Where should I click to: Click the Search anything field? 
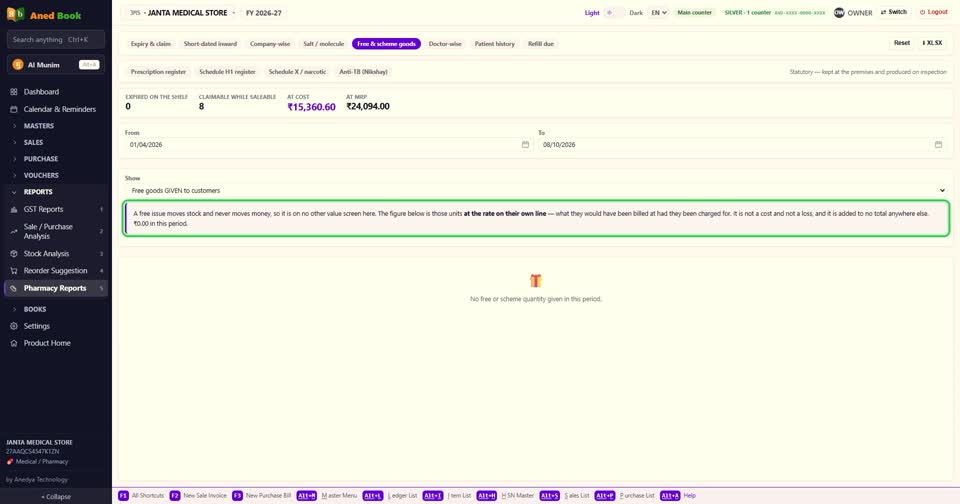click(x=56, y=40)
